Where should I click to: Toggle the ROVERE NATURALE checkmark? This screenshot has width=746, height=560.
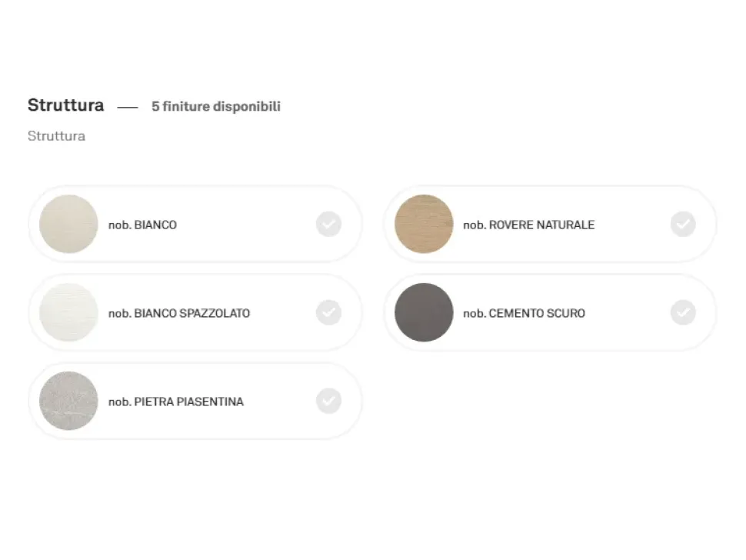(683, 225)
